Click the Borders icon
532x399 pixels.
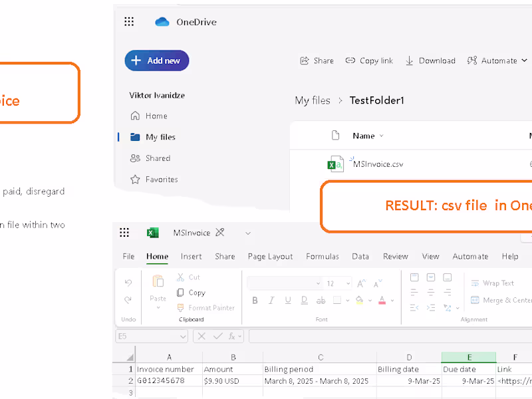(x=337, y=300)
